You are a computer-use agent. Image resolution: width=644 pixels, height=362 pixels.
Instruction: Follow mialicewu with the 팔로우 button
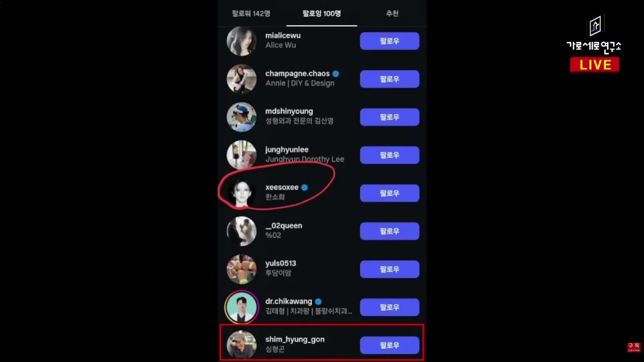tap(389, 41)
